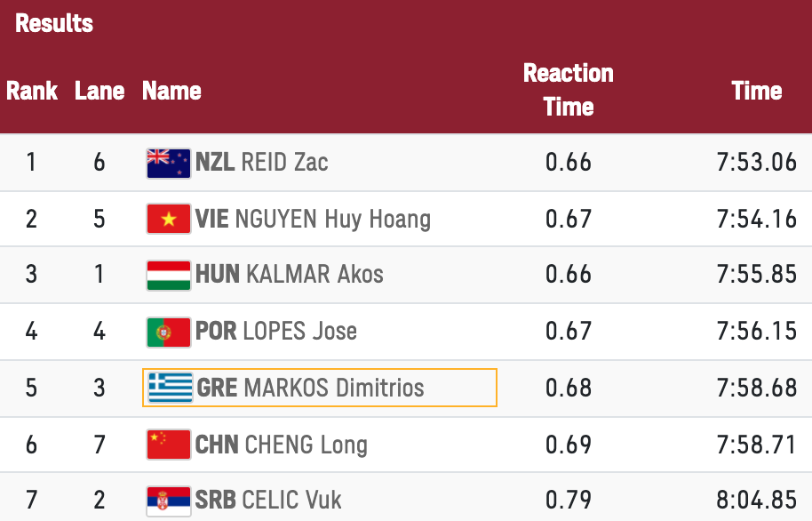Click the Time column header
Viewport: 812px width, 521px height.
coord(757,91)
